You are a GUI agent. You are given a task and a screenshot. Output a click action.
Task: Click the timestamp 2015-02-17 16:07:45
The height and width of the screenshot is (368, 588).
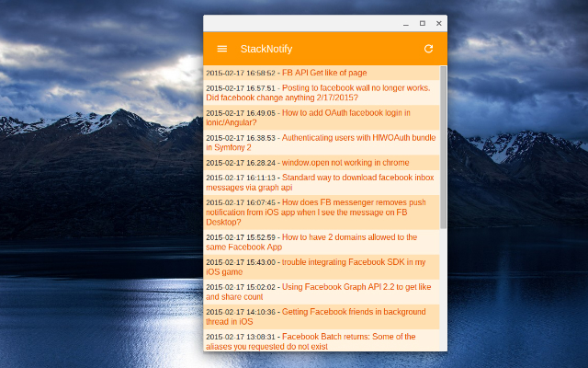241,202
